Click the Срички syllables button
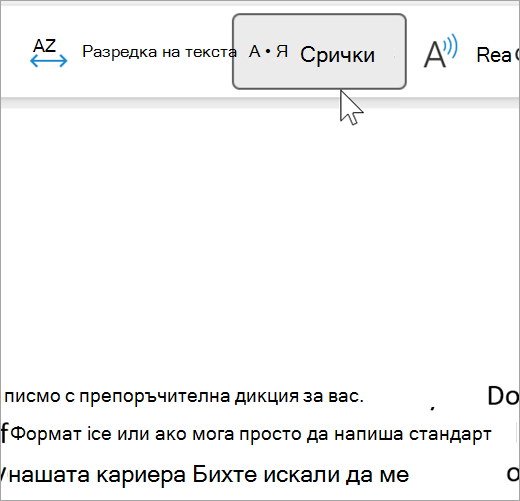 point(319,52)
